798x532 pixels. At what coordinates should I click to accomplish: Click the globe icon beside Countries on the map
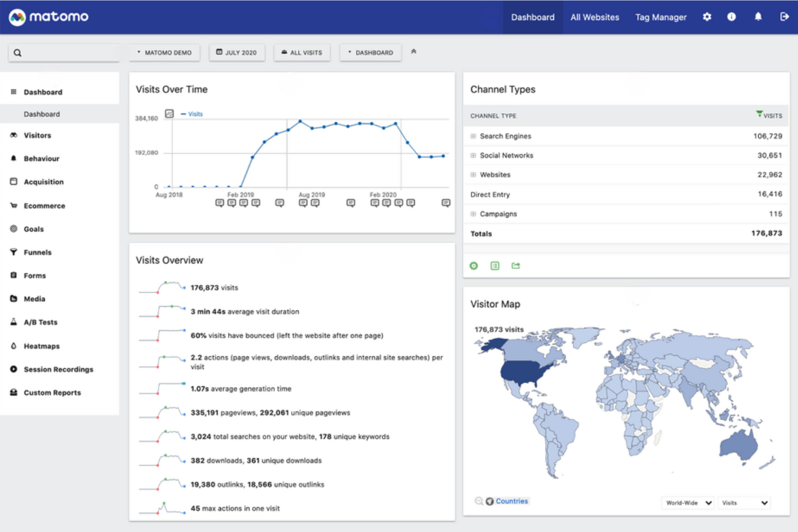click(x=489, y=501)
